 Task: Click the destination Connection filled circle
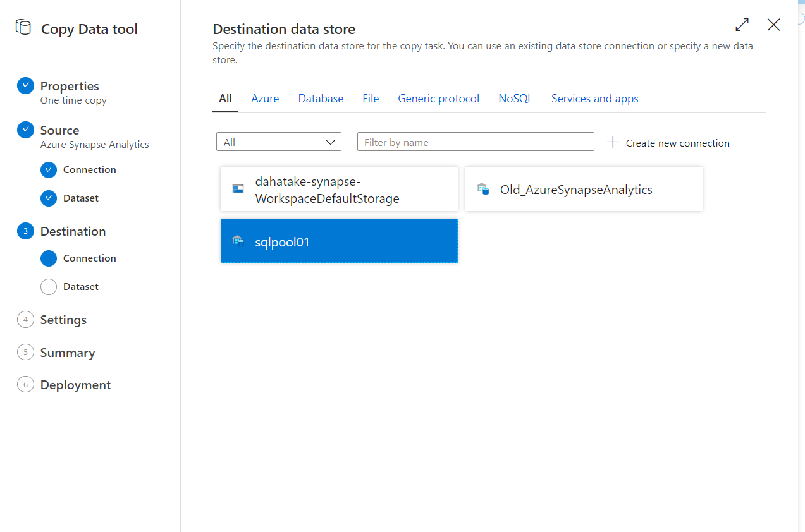pyautogui.click(x=49, y=258)
